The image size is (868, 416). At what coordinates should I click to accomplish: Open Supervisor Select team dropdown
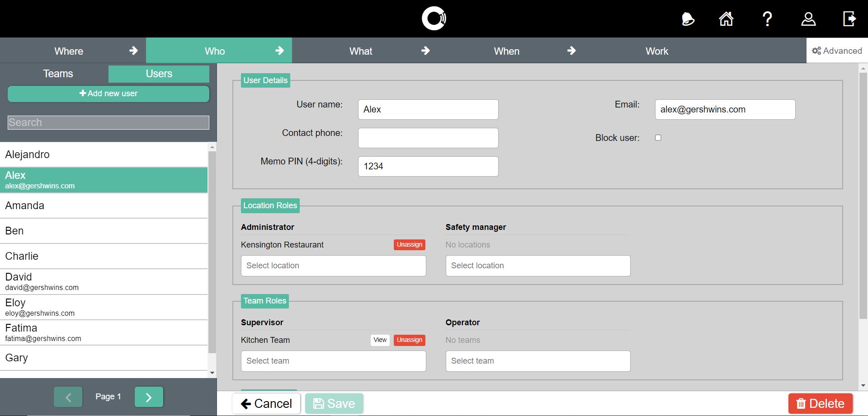tap(333, 361)
